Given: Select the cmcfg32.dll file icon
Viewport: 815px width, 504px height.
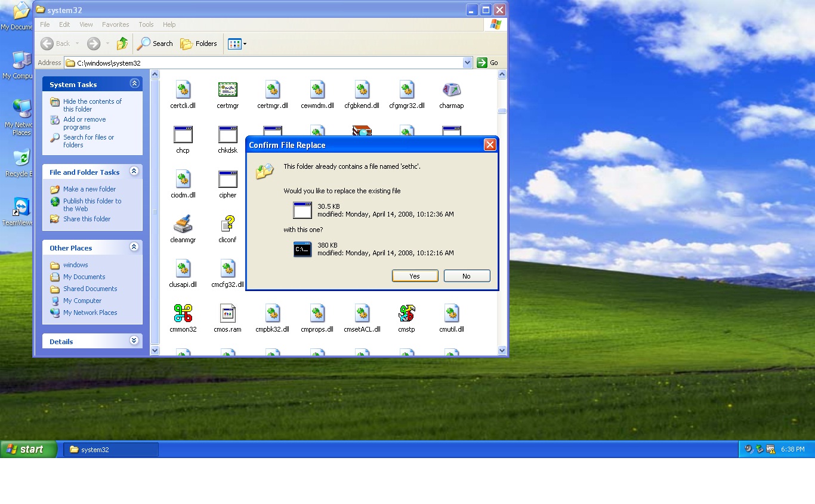Looking at the screenshot, I should click(227, 269).
